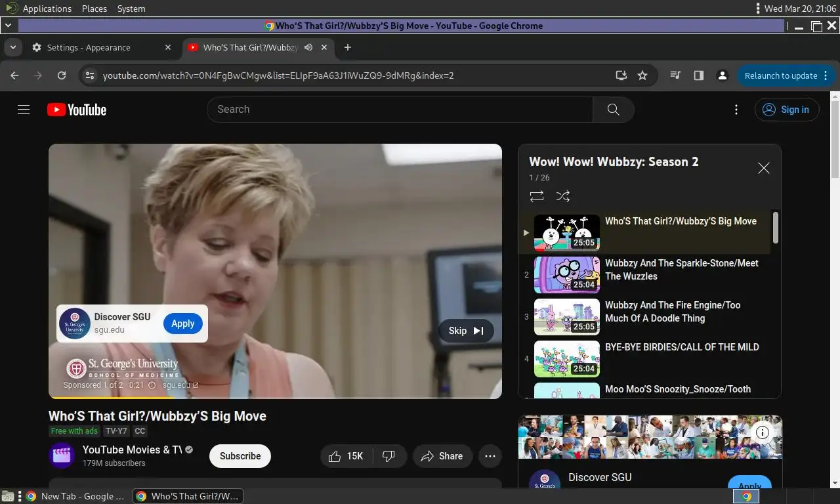840x504 pixels.
Task: Go back in browser history
Action: click(14, 75)
